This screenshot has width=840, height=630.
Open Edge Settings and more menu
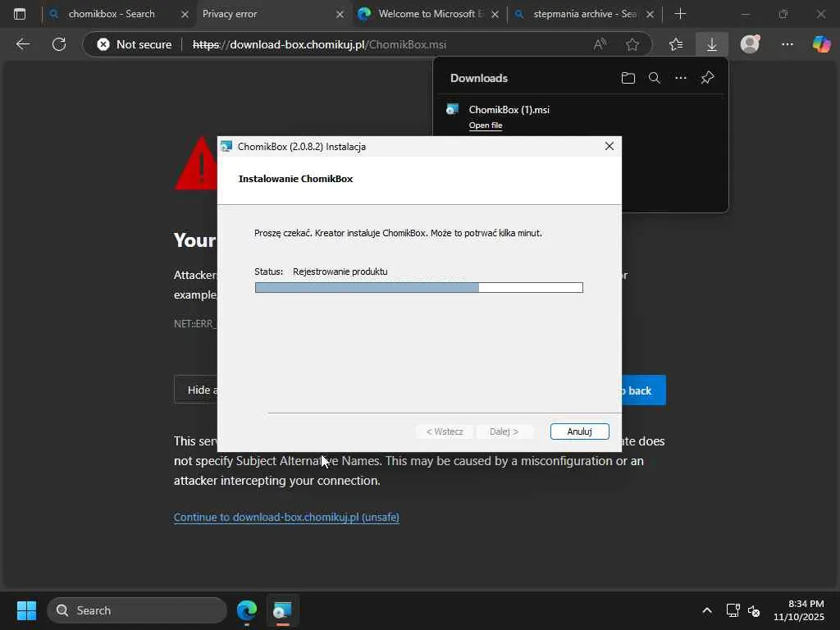click(787, 44)
